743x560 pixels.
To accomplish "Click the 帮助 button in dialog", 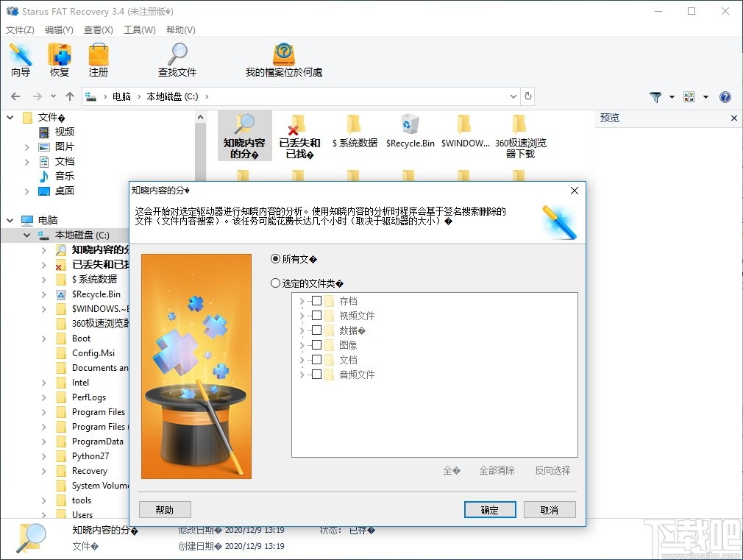I will coord(165,510).
